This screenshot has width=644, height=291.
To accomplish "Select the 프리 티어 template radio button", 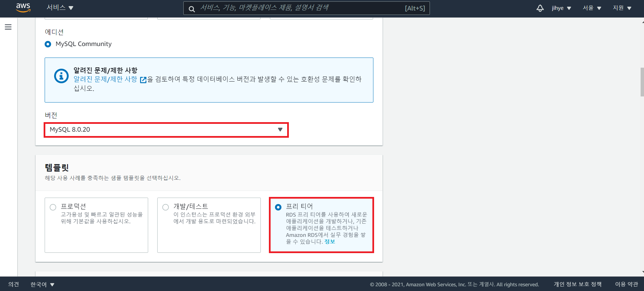I will tap(278, 207).
